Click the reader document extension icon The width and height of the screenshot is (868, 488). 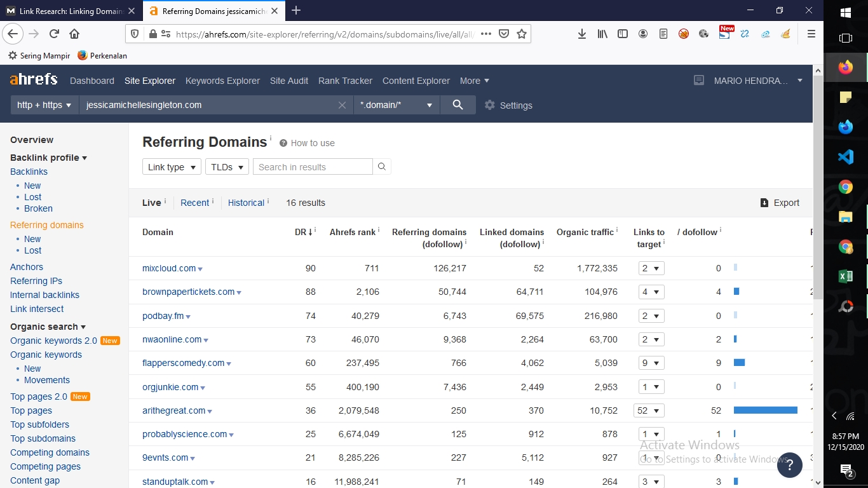[663, 34]
